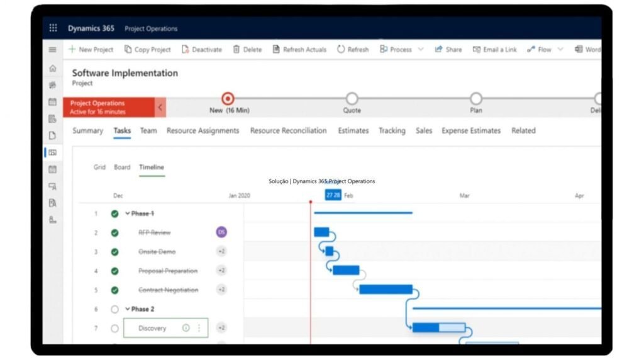Click the Proposal Preparation Gantt bar
This screenshot has height=362, width=644.
(x=346, y=270)
